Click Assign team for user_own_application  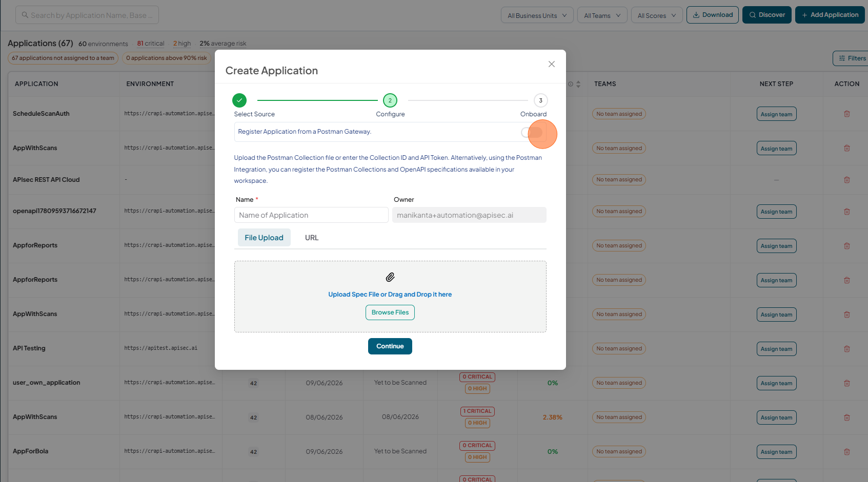[x=776, y=383]
